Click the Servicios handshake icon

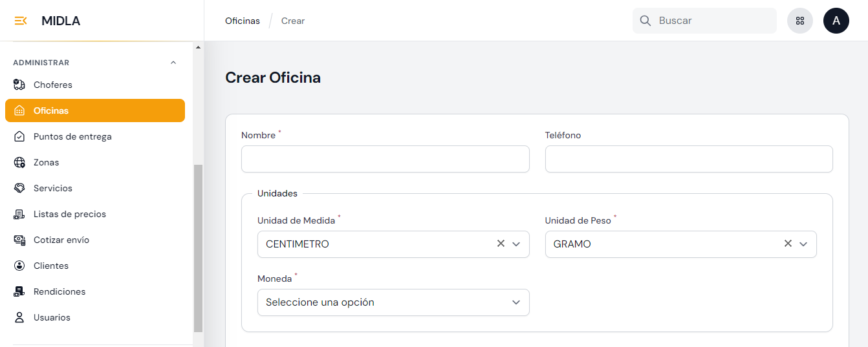click(x=19, y=188)
